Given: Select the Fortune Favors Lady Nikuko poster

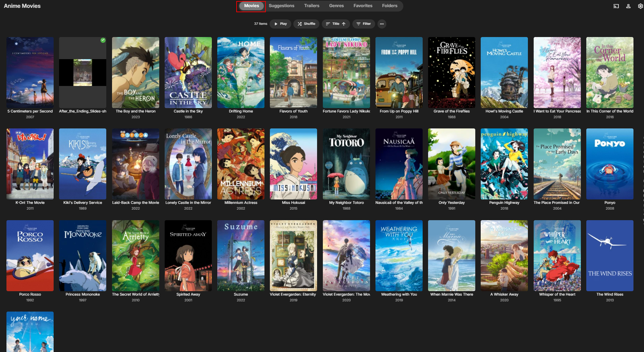Looking at the screenshot, I should (x=346, y=72).
